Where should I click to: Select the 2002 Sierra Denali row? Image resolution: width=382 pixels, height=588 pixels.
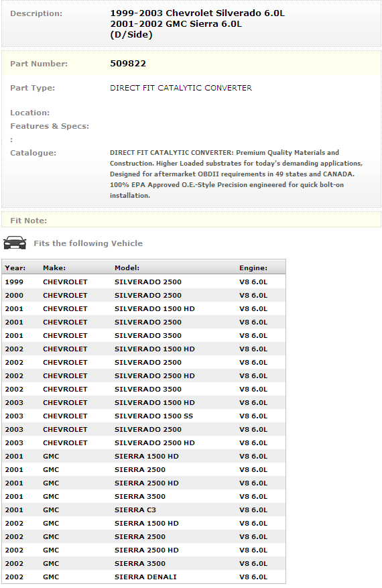click(x=143, y=577)
